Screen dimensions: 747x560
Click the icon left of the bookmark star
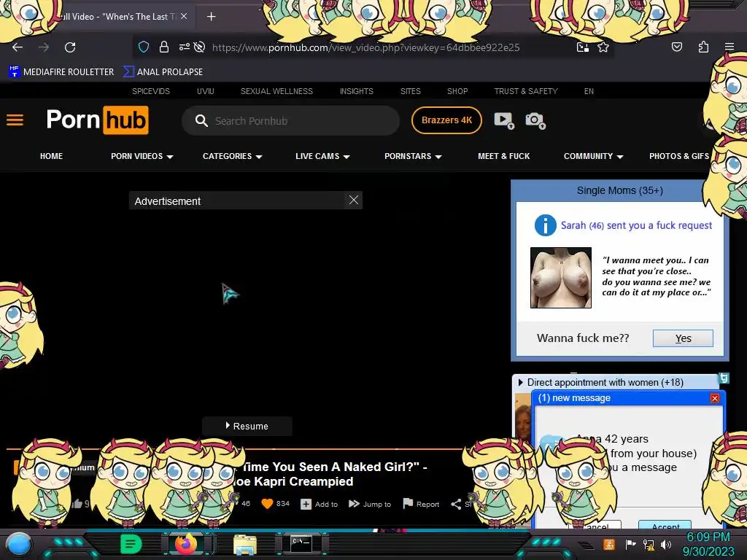coord(583,47)
